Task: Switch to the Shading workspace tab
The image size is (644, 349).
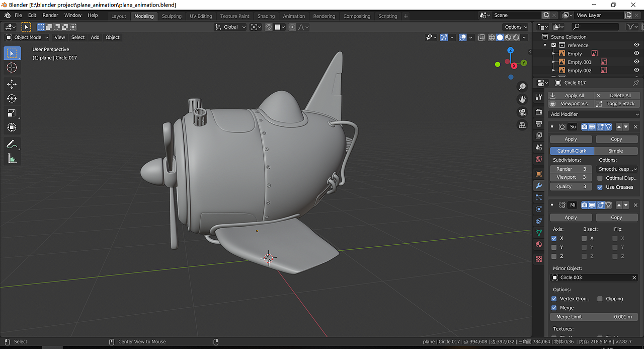Action: coord(266,16)
